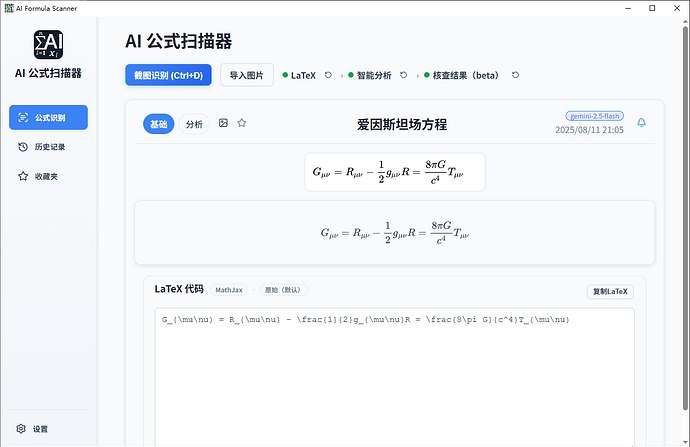690x447 pixels.
Task: Toggle the 原始（默认）format chip
Action: pyautogui.click(x=283, y=290)
